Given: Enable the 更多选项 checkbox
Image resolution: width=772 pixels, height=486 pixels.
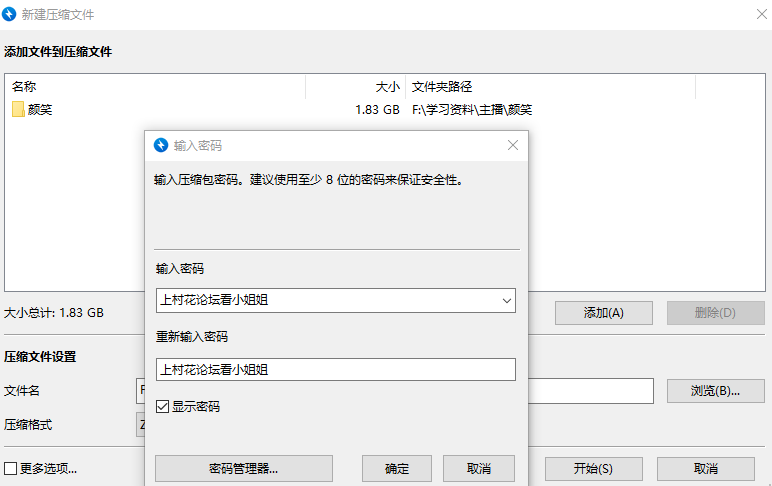Looking at the screenshot, I should pyautogui.click(x=10, y=469).
